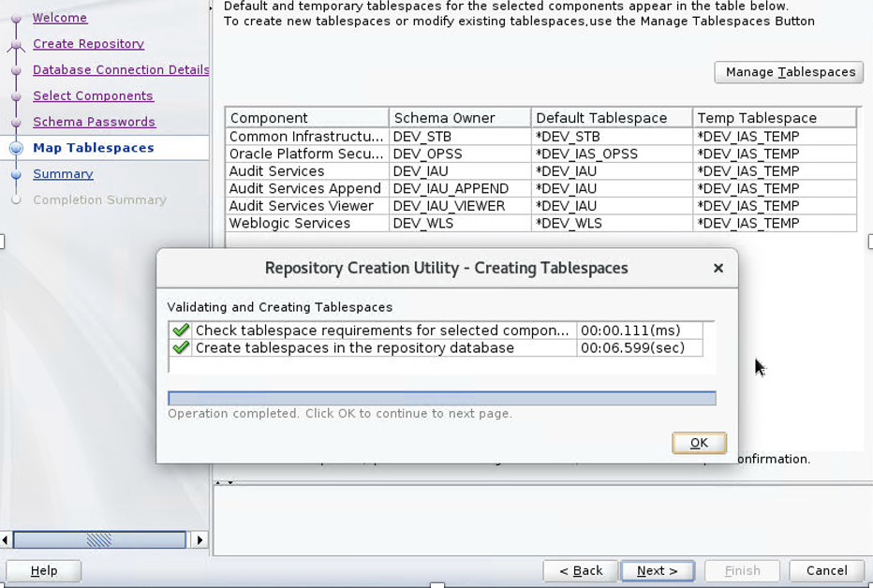
Task: Select the Oracle Platform Secu... component cell
Action: tap(307, 154)
